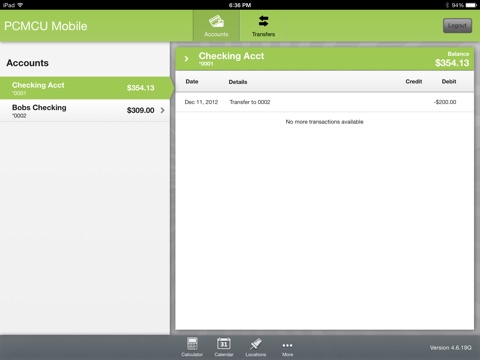Image resolution: width=480 pixels, height=360 pixels.
Task: Expand chevron beside Bobs Checking balance
Action: pyautogui.click(x=162, y=110)
